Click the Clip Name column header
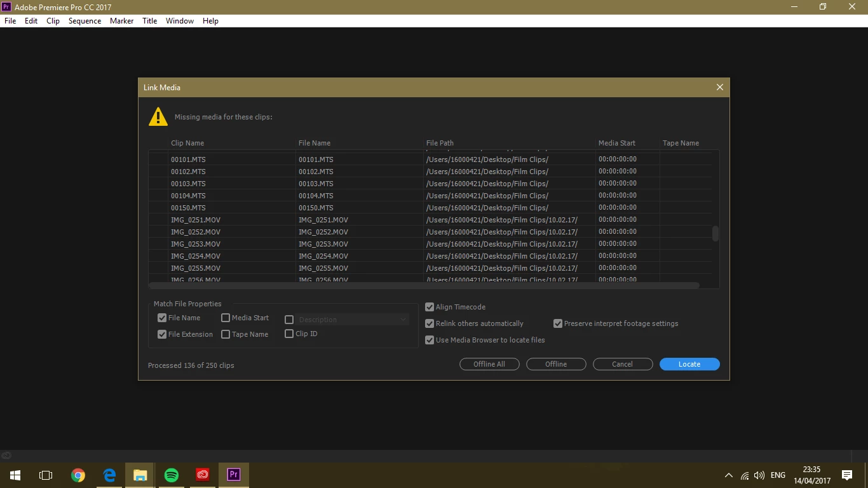 click(x=187, y=143)
